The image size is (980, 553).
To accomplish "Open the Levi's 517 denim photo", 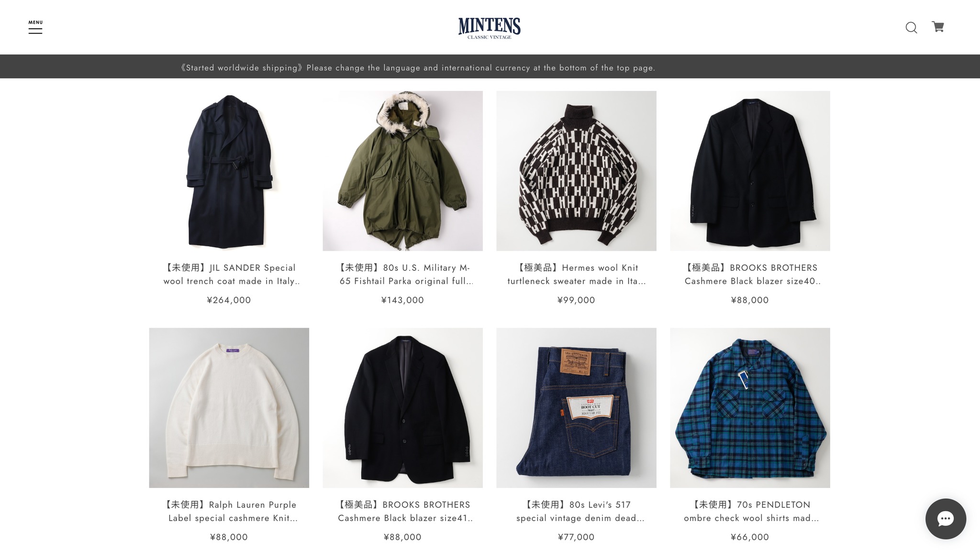I will click(x=576, y=408).
